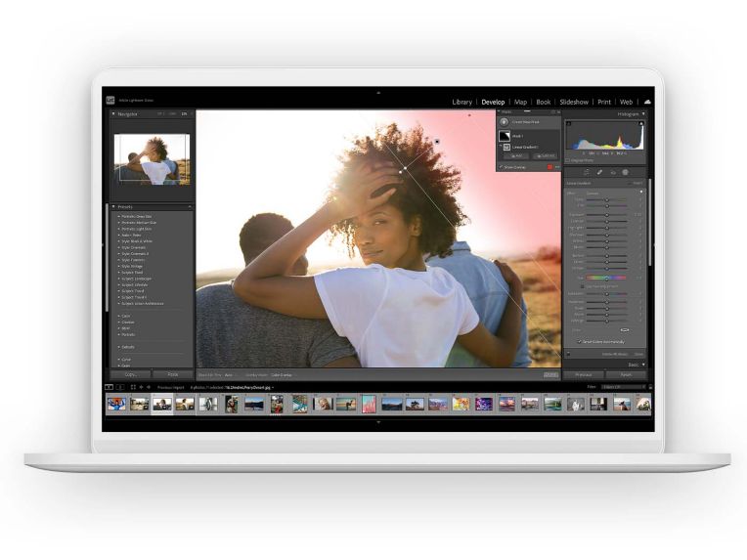
Task: Collapse the Histogram panel
Action: (x=643, y=114)
